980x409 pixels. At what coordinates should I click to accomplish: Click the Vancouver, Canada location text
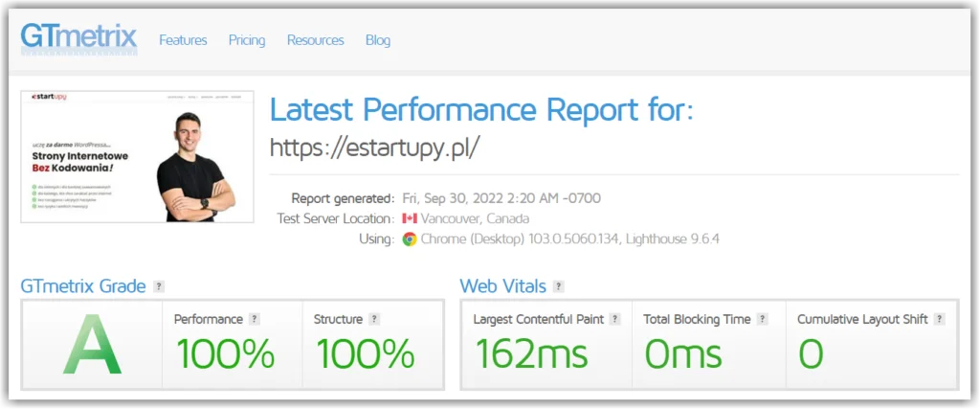(475, 219)
